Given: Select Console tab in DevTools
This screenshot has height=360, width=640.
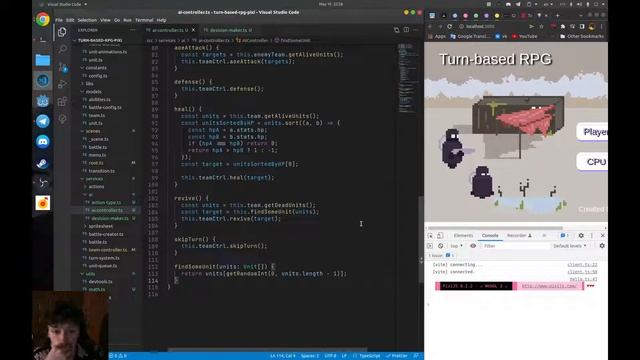Looking at the screenshot, I should click(x=490, y=236).
